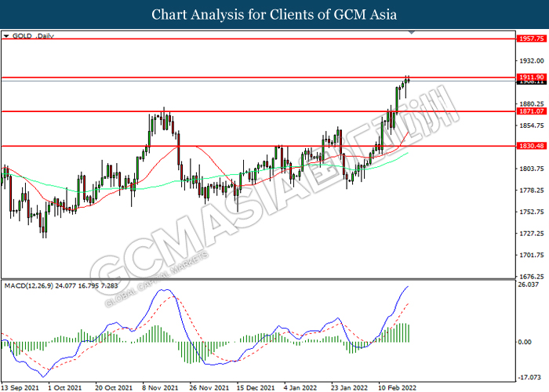This screenshot has height=392, width=549.
Task: Click the 1932.00 price axis value
Action: click(x=532, y=61)
